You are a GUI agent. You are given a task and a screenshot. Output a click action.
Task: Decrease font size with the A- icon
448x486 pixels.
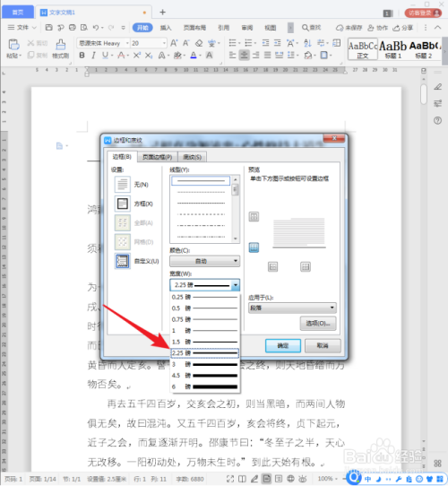tap(185, 43)
